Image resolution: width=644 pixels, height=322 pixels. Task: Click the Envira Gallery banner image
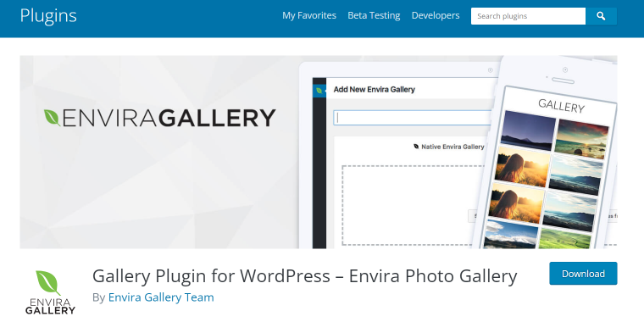(x=319, y=152)
